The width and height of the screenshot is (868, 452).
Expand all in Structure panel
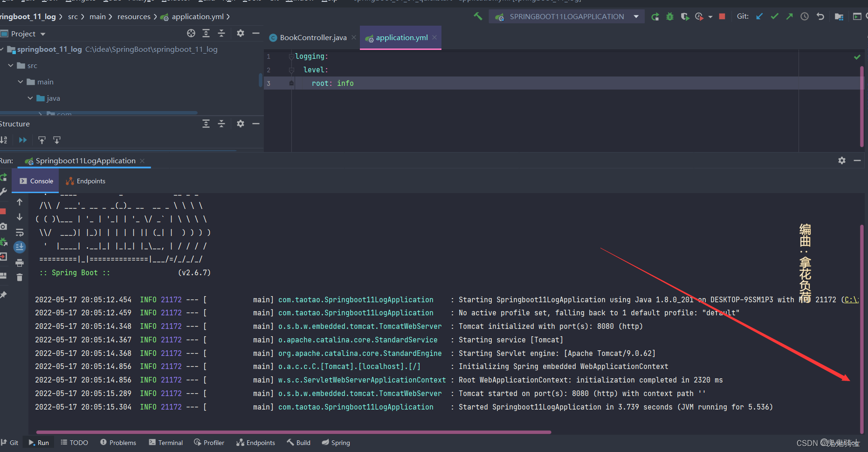pos(206,124)
